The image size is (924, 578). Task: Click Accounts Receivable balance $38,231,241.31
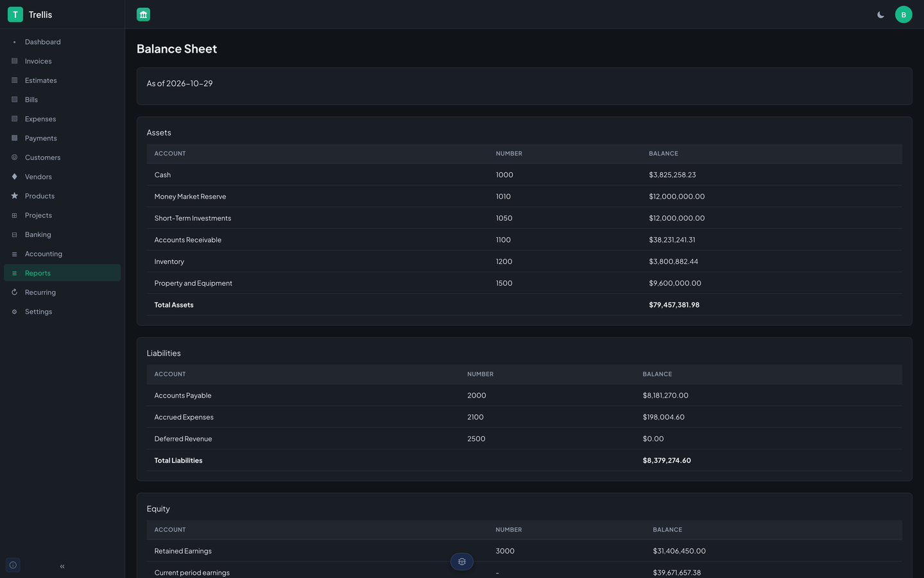[x=672, y=240]
